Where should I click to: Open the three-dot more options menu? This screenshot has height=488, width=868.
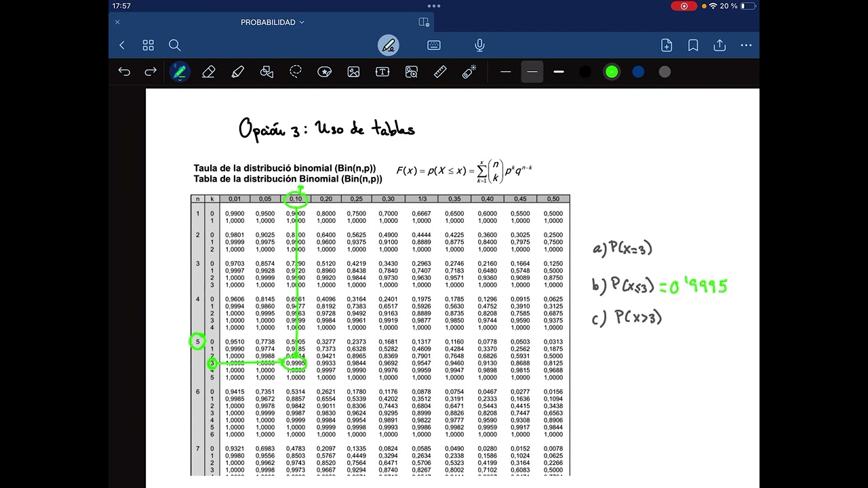pyautogui.click(x=746, y=45)
